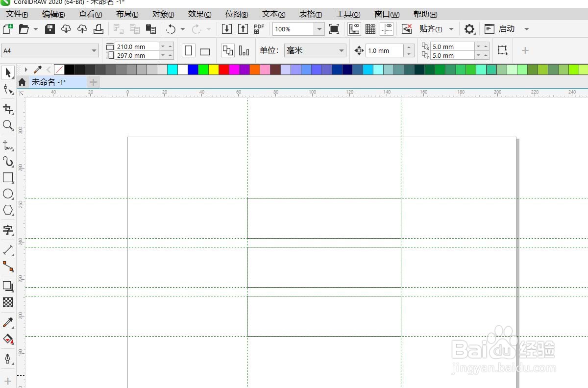Toggle full-screen preview
This screenshot has width=588, height=388.
pos(334,29)
